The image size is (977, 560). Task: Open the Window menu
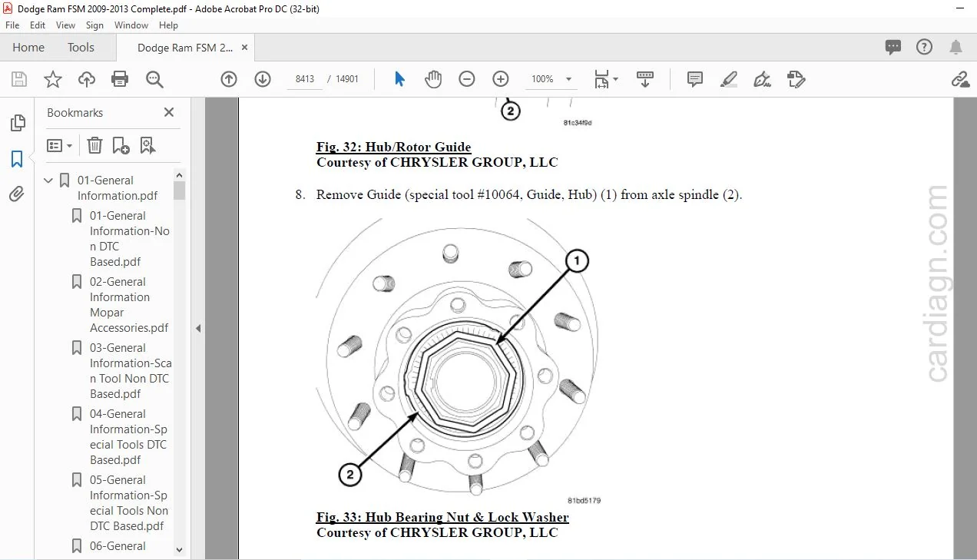pyautogui.click(x=131, y=25)
